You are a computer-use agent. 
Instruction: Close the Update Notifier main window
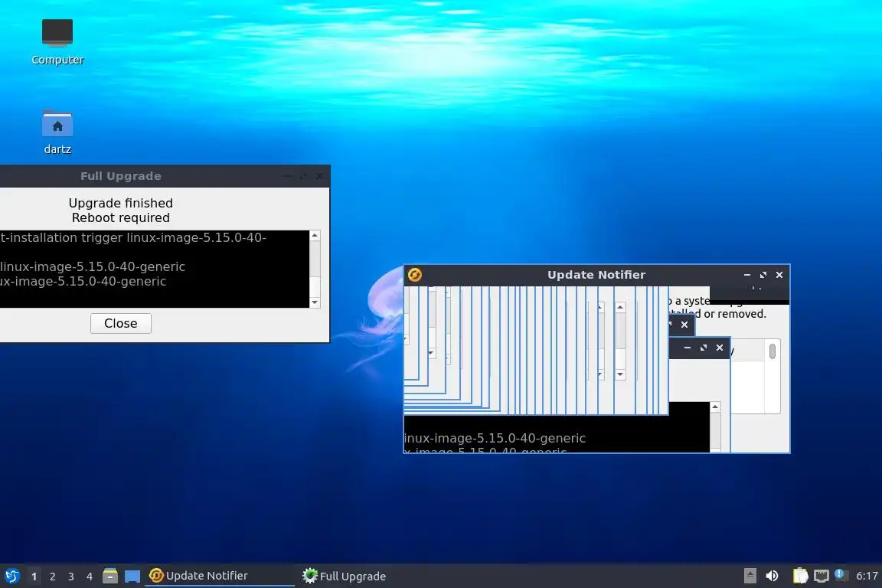[x=779, y=275]
